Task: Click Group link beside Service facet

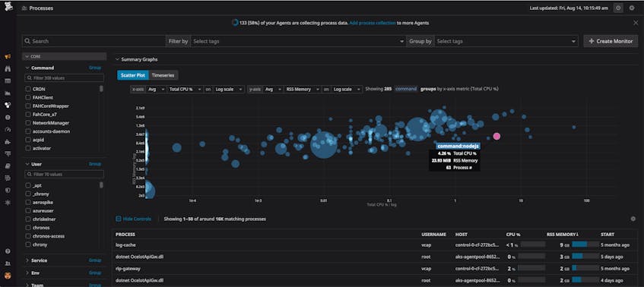Action: pyautogui.click(x=95, y=260)
